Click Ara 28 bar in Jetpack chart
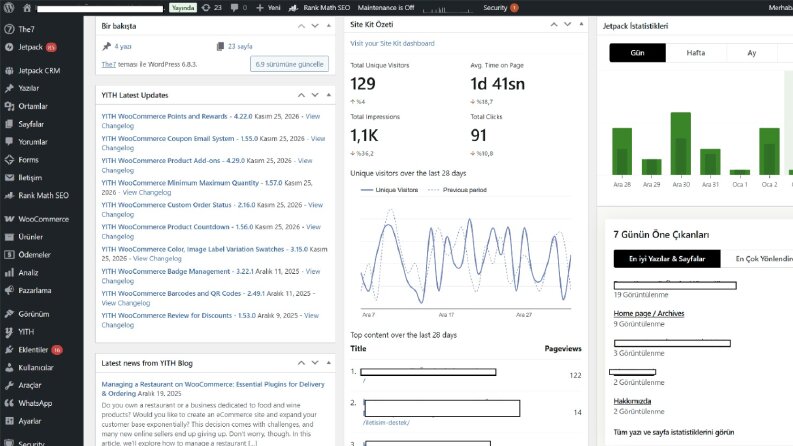793x446 pixels. (622, 151)
